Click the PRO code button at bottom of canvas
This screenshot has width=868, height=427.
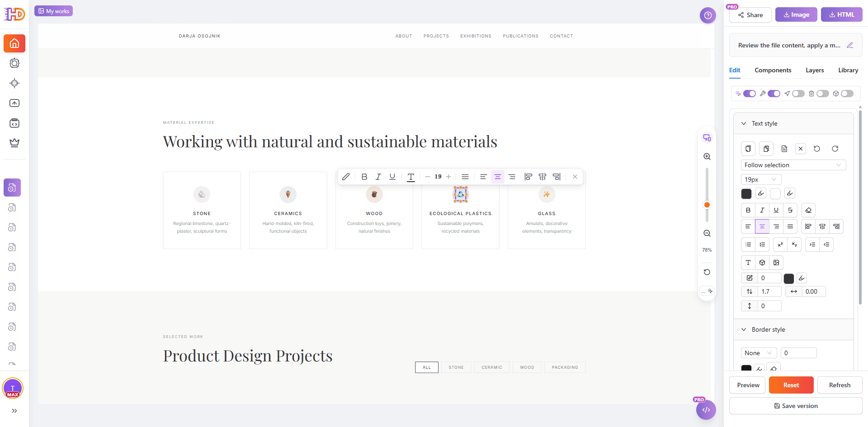click(706, 410)
